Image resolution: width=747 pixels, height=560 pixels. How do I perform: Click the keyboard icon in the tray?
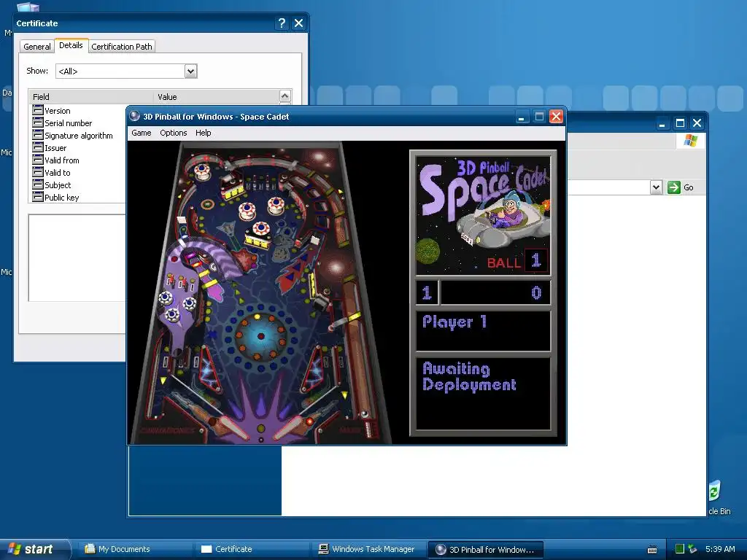pos(652,550)
